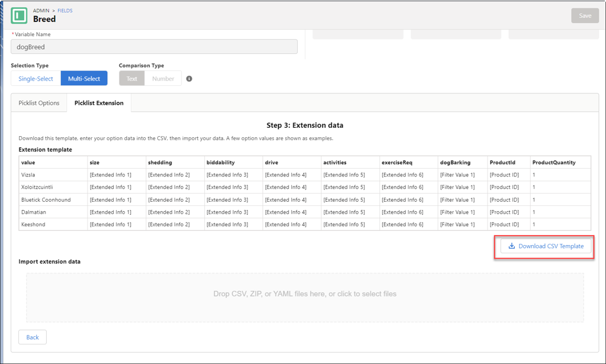Choose the Multi-Select selection type
The height and width of the screenshot is (364, 606).
(84, 79)
